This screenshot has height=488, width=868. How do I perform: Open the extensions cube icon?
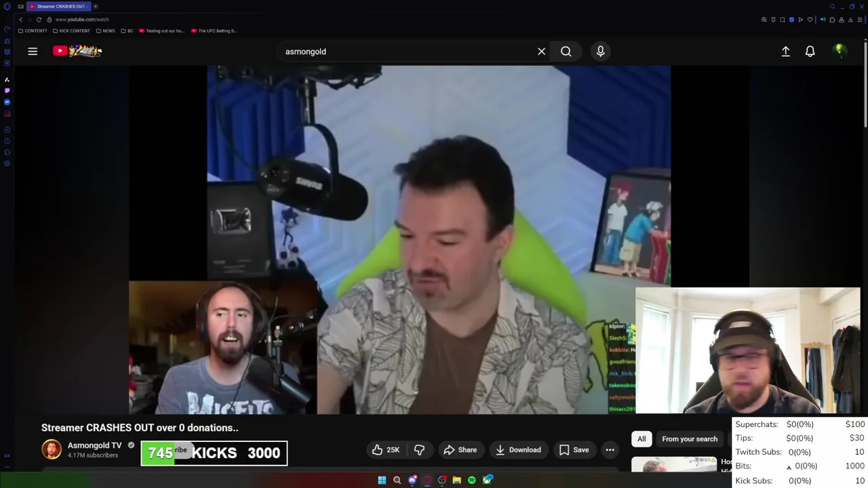click(832, 20)
